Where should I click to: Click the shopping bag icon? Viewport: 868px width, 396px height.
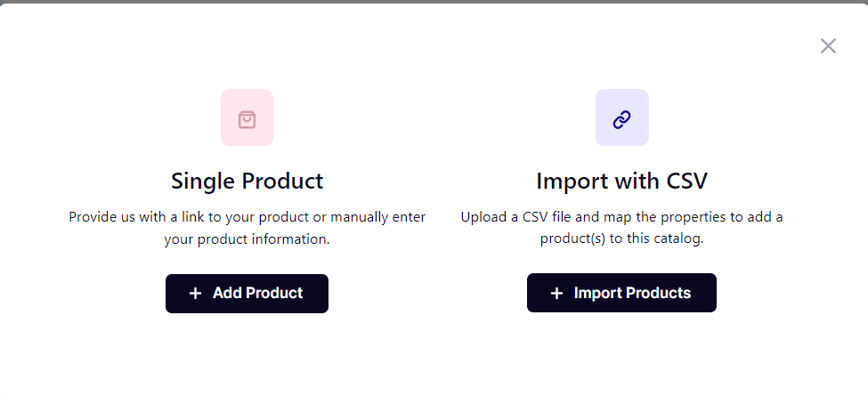pyautogui.click(x=247, y=119)
